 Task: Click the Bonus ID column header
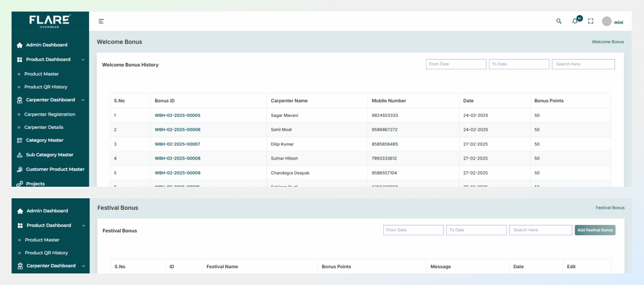click(x=165, y=101)
